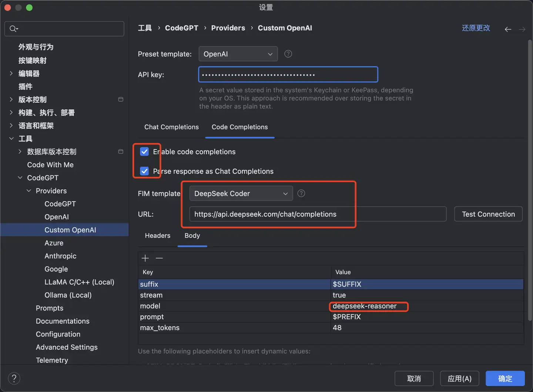Toggle Parse response as Chat Completions checkbox
533x392 pixels.
click(144, 171)
